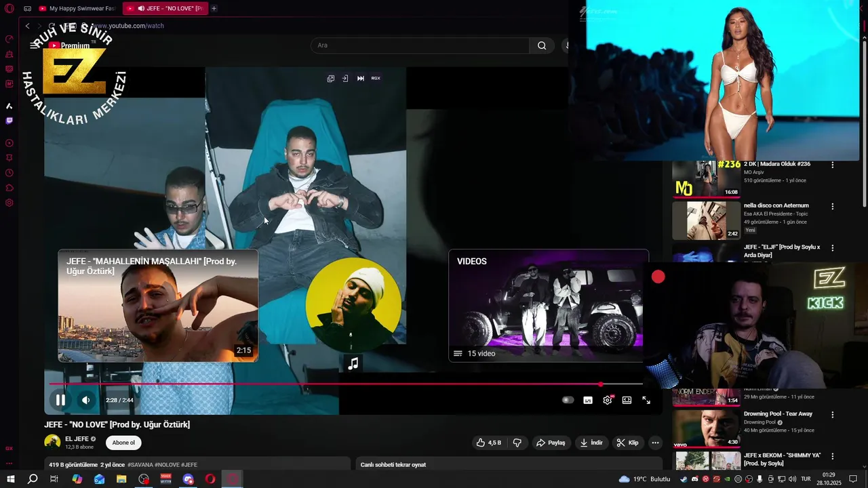Open options for nella disco con Aeternum
868x488 pixels.
[833, 206]
